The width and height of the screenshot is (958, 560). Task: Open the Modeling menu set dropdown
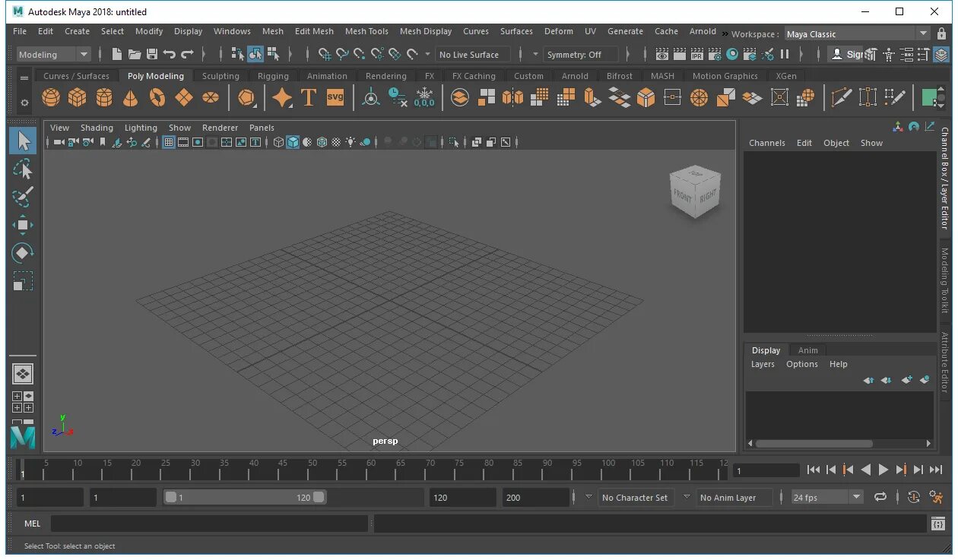(x=53, y=55)
